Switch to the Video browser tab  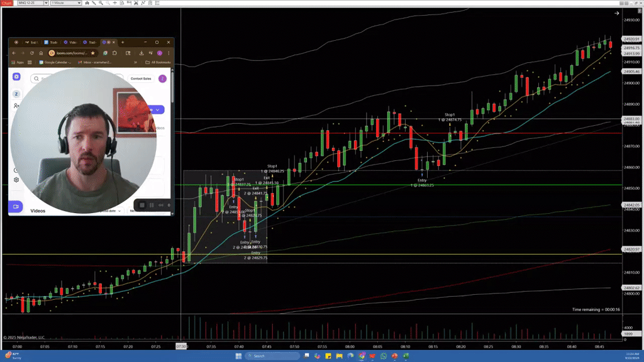pyautogui.click(x=70, y=42)
